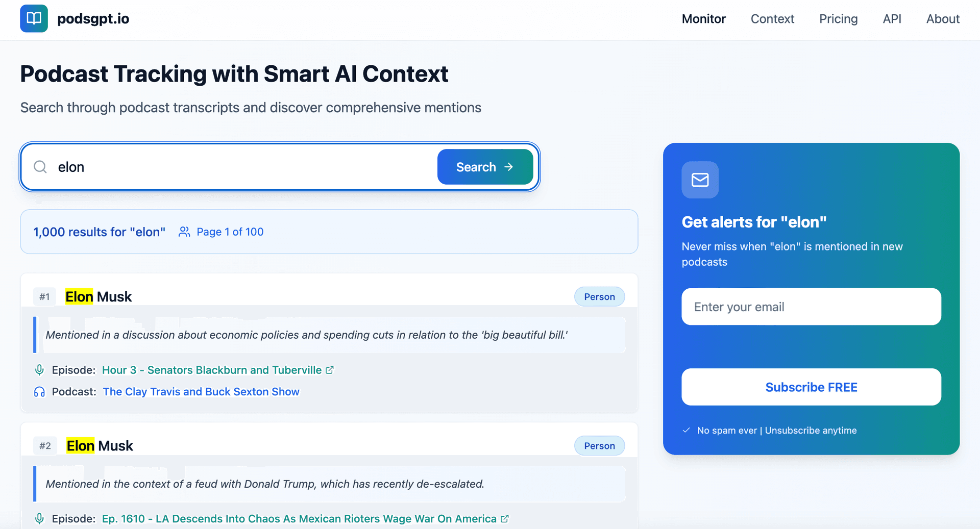980x529 pixels.
Task: Click the Search button with arrow
Action: point(484,167)
